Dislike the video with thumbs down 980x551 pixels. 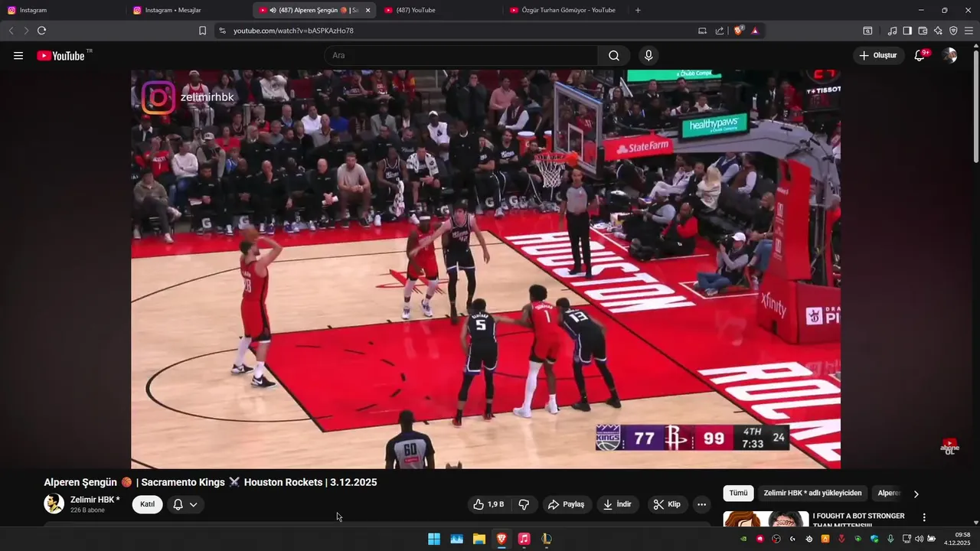pyautogui.click(x=524, y=504)
